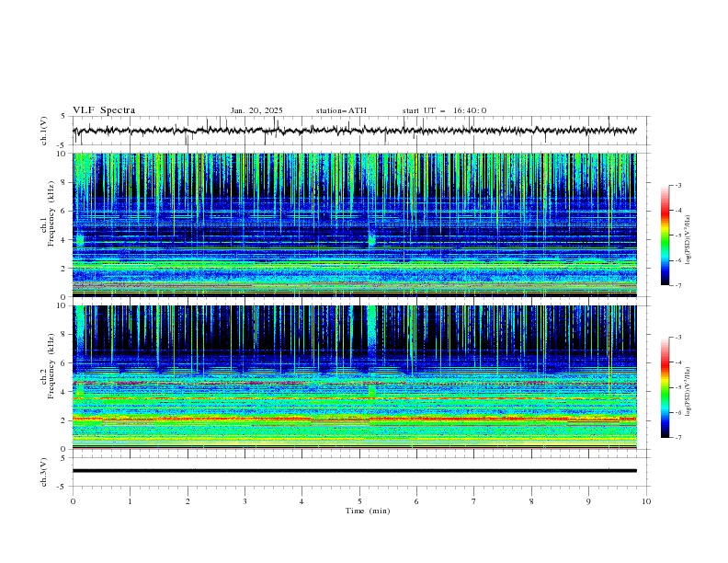Click time axis tick label "9"

(x=588, y=501)
